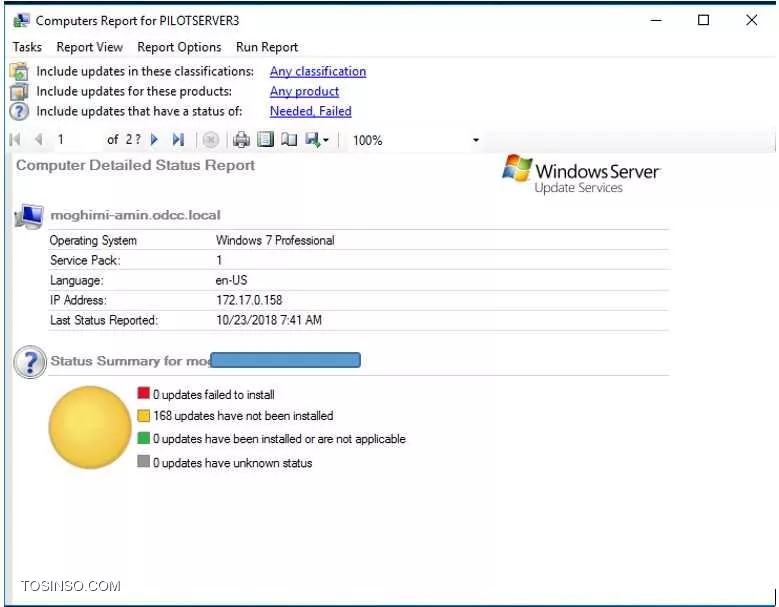Click red failed updates swatch

click(x=144, y=393)
